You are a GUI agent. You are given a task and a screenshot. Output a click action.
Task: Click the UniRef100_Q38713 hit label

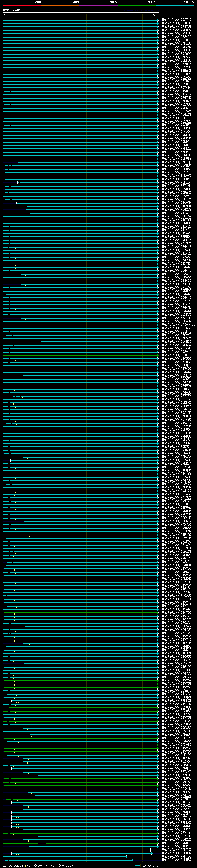point(177,118)
